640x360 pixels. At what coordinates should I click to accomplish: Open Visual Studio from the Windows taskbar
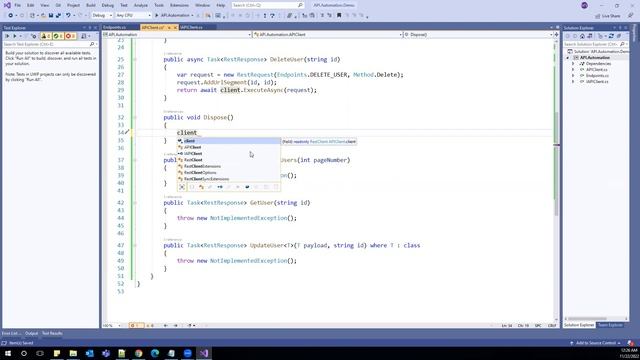click(204, 353)
